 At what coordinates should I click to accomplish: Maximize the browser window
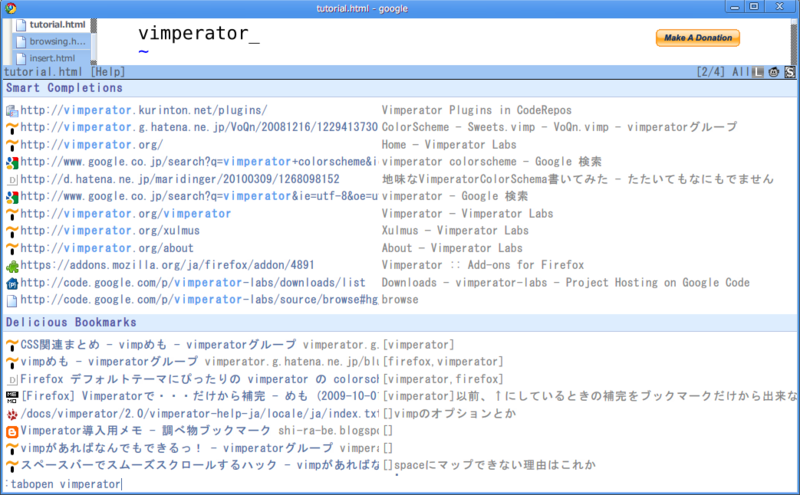(x=754, y=7)
